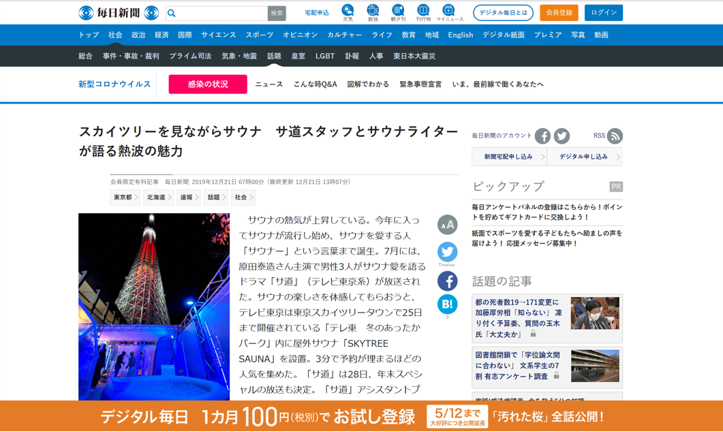Screen dimensions: 723x432
Task: Open Mainichi's Facebook account icon in sidebar
Action: pyautogui.click(x=543, y=136)
